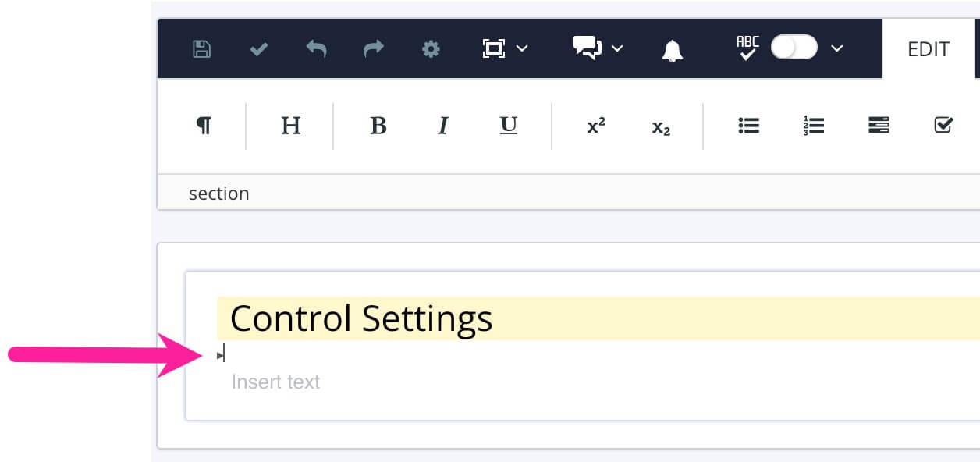Redo the last change

point(373,48)
